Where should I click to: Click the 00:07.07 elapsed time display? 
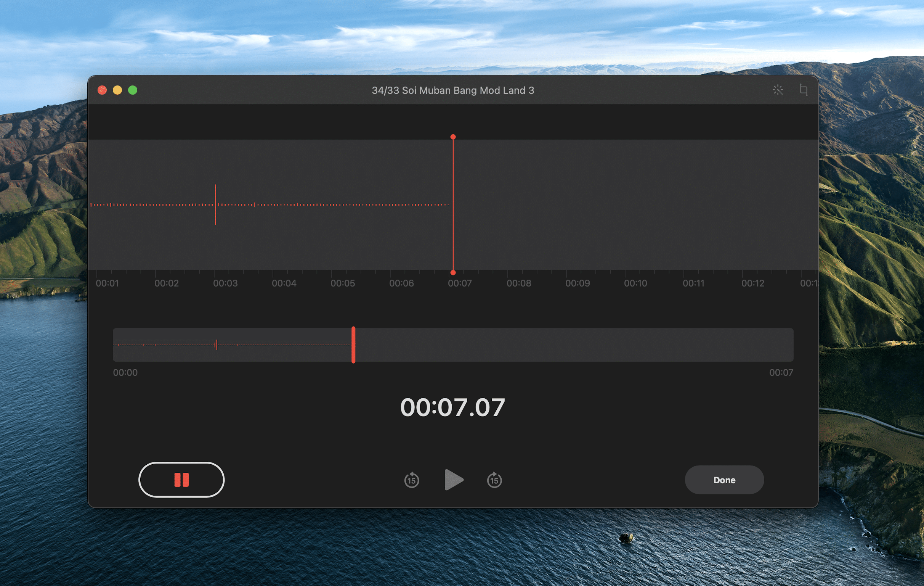click(453, 407)
